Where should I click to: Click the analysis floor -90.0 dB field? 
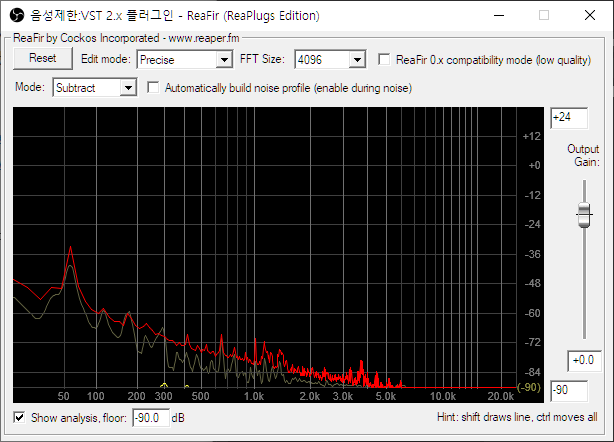point(151,418)
